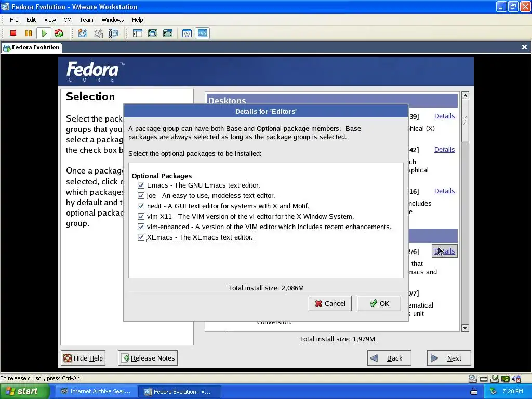Open the Release Notes
Viewport: 532px width, 399px height.
pyautogui.click(x=148, y=358)
